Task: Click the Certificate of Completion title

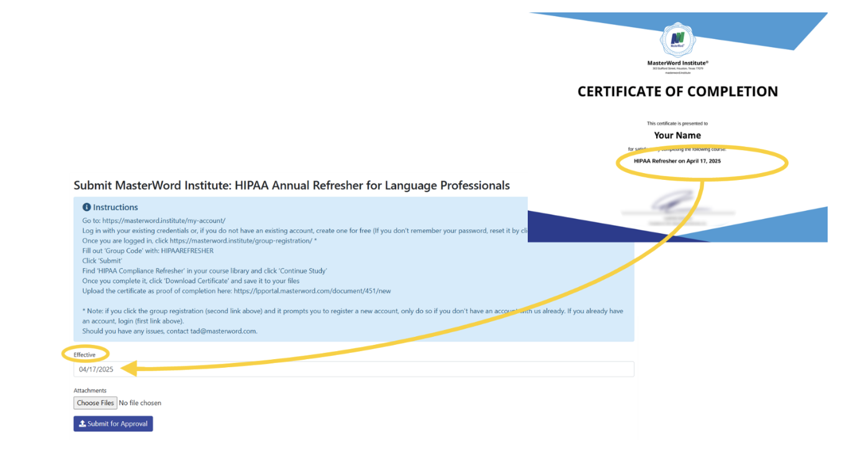Action: click(x=677, y=92)
